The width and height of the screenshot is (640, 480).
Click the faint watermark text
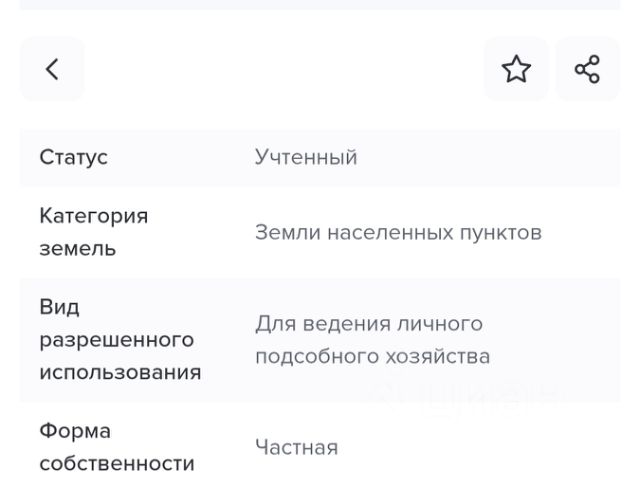click(x=462, y=397)
